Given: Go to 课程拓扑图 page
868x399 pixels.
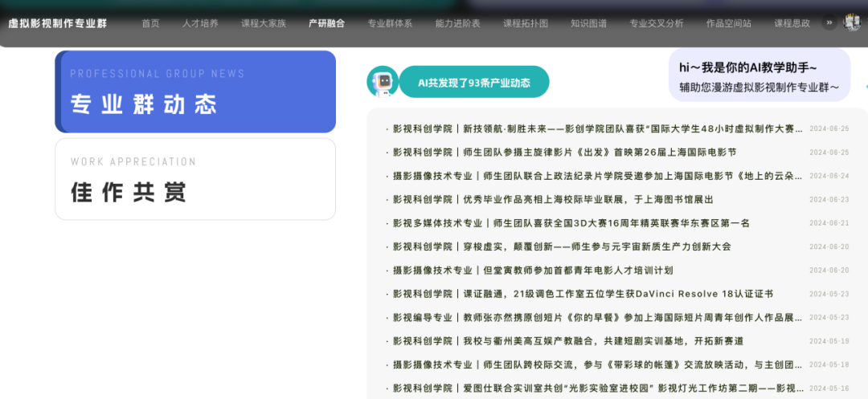Looking at the screenshot, I should (526, 23).
